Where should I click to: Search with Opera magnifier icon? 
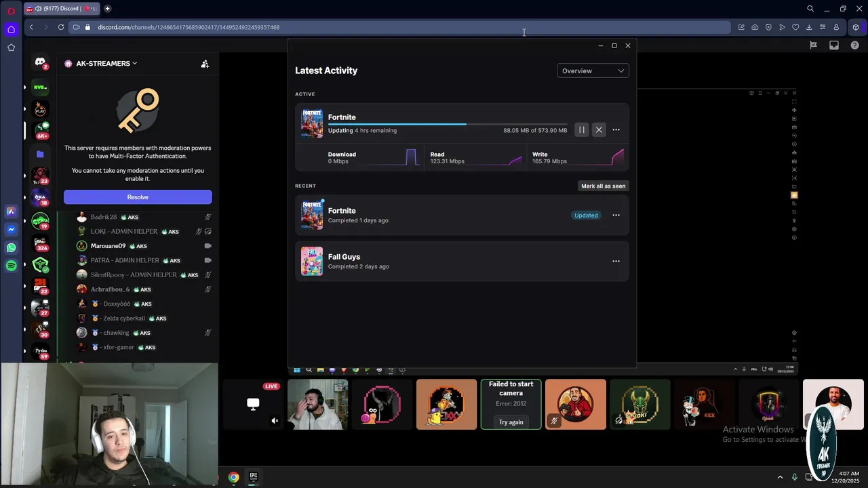pos(810,9)
